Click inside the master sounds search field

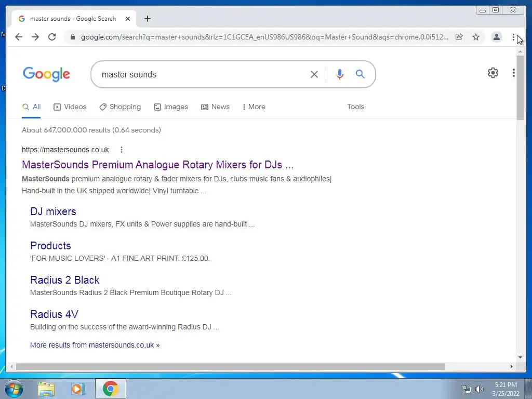click(x=204, y=74)
